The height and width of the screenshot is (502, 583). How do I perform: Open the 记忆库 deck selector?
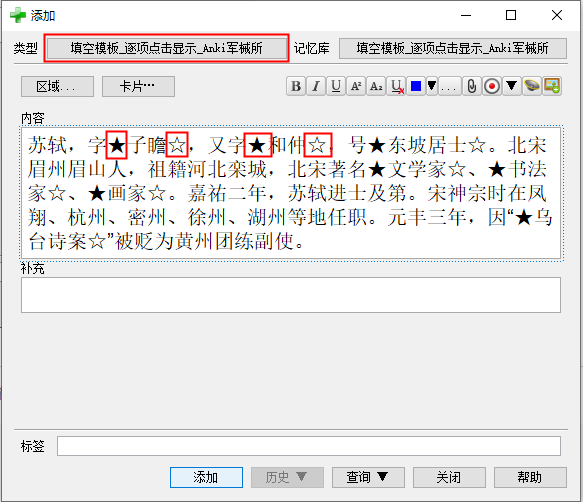(453, 48)
